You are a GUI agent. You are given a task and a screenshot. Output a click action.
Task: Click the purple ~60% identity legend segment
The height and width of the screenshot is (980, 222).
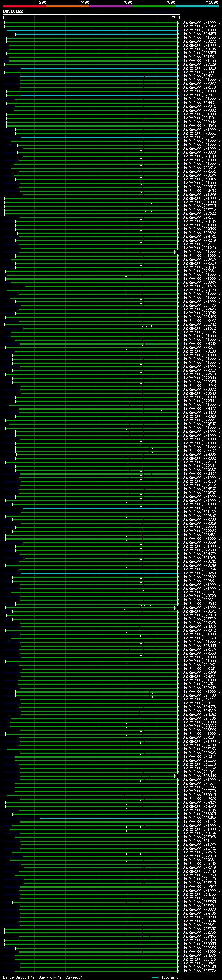[111, 6]
